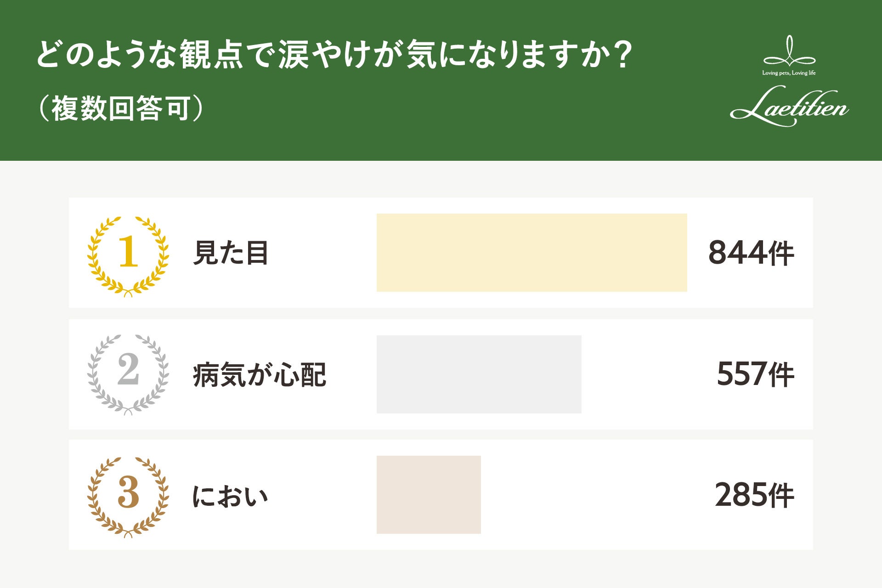Click the 557件 count
Screen dimensions: 882x588
[x=755, y=374]
